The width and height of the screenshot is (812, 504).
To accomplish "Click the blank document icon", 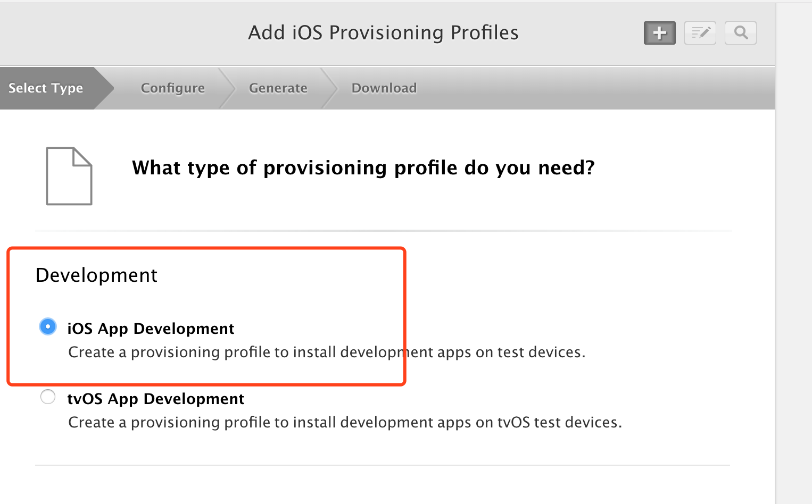I will [69, 176].
